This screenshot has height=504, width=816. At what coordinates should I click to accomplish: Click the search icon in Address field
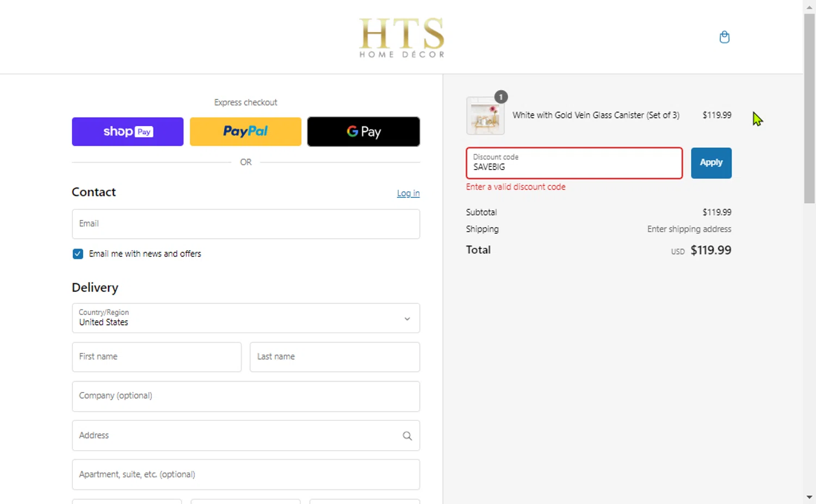407,435
